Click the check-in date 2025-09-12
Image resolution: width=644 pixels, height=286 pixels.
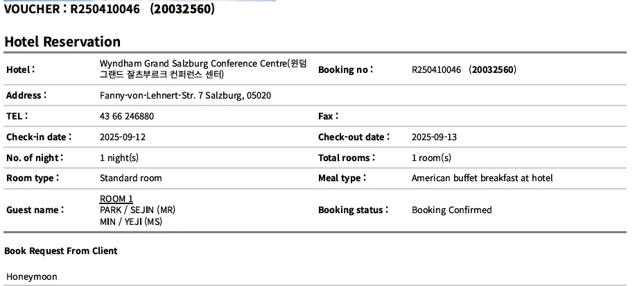[x=123, y=137]
